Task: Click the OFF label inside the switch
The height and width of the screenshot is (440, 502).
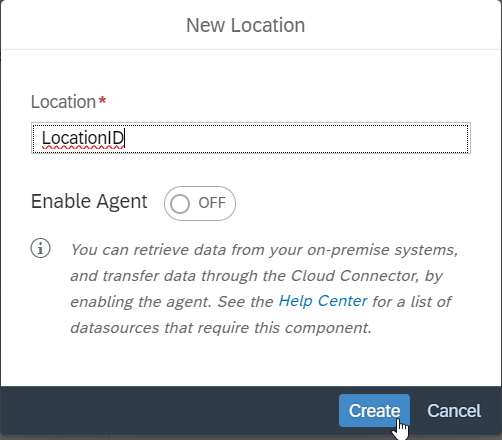Action: pos(212,203)
